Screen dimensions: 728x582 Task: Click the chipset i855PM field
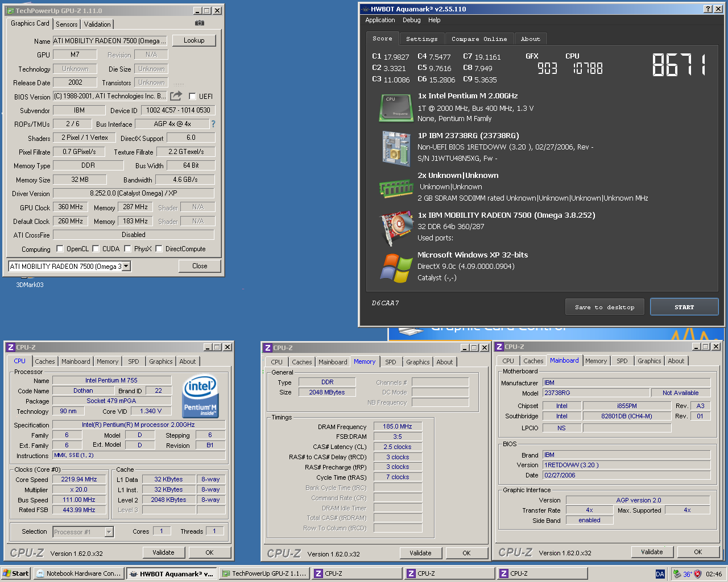(627, 406)
